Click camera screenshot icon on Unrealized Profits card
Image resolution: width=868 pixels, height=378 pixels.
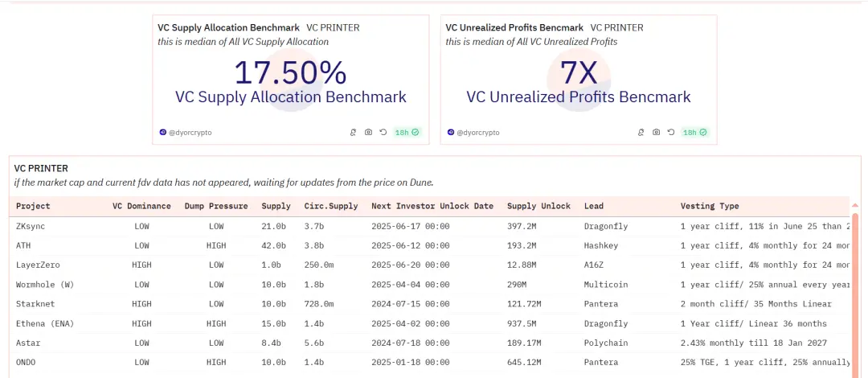[656, 132]
